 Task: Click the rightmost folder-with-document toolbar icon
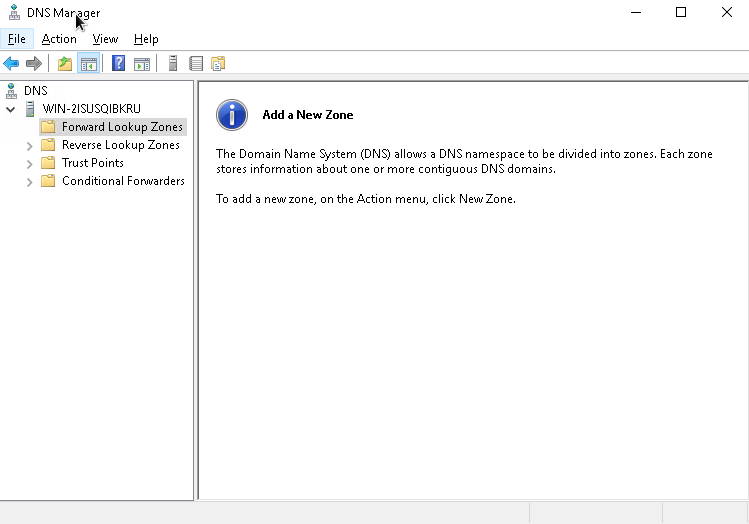(x=218, y=64)
